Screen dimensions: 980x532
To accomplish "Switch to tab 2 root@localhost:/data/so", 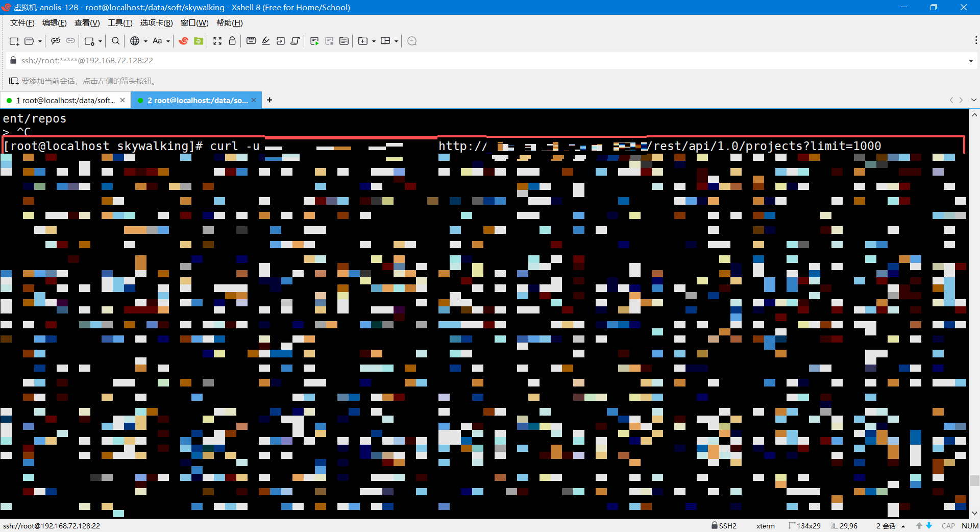I will point(197,100).
